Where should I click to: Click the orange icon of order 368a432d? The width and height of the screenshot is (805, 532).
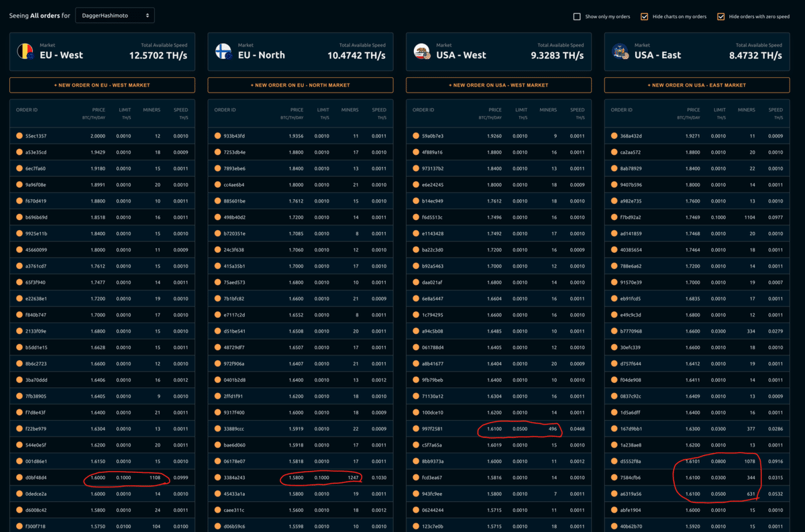click(614, 136)
